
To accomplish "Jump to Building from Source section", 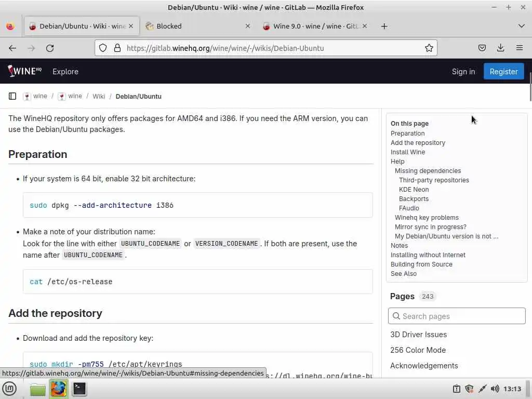I will 421,264.
